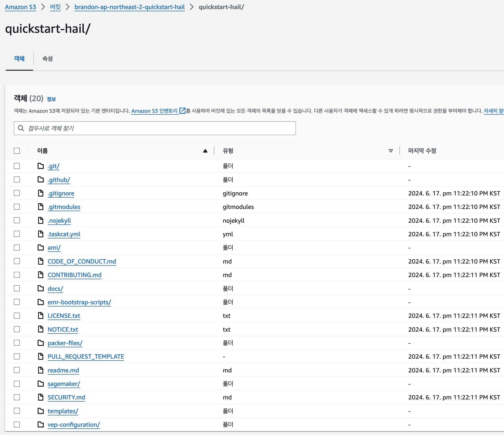
Task: Click the external link icon after S3 인벤토리
Action: coord(182,111)
